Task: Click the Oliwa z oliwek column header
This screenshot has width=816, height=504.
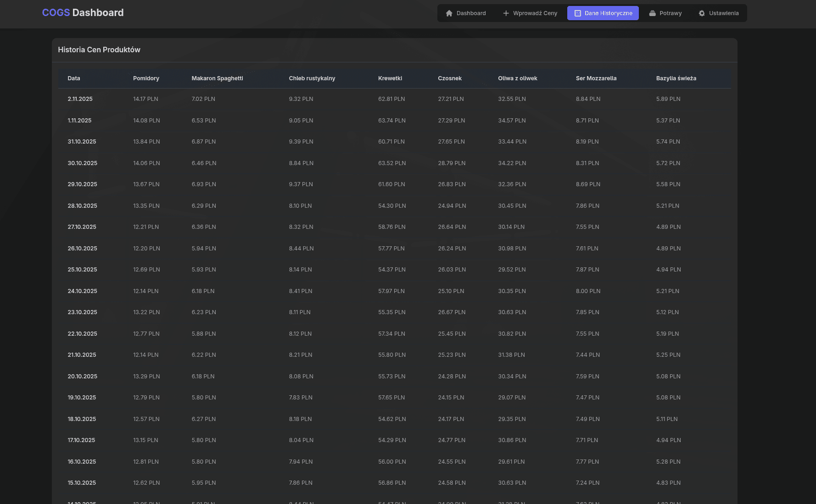Action: [x=518, y=78]
